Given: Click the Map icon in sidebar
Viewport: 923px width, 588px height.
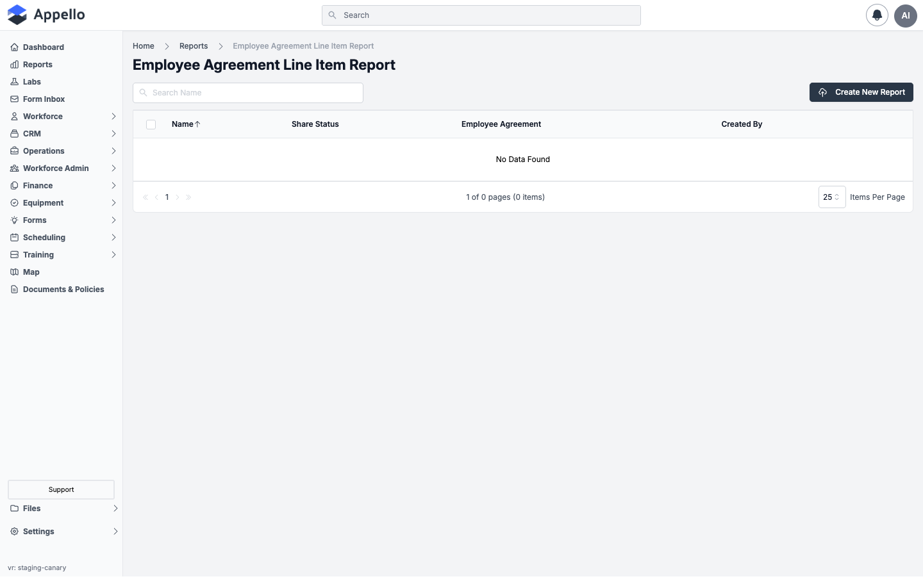Looking at the screenshot, I should pos(14,272).
